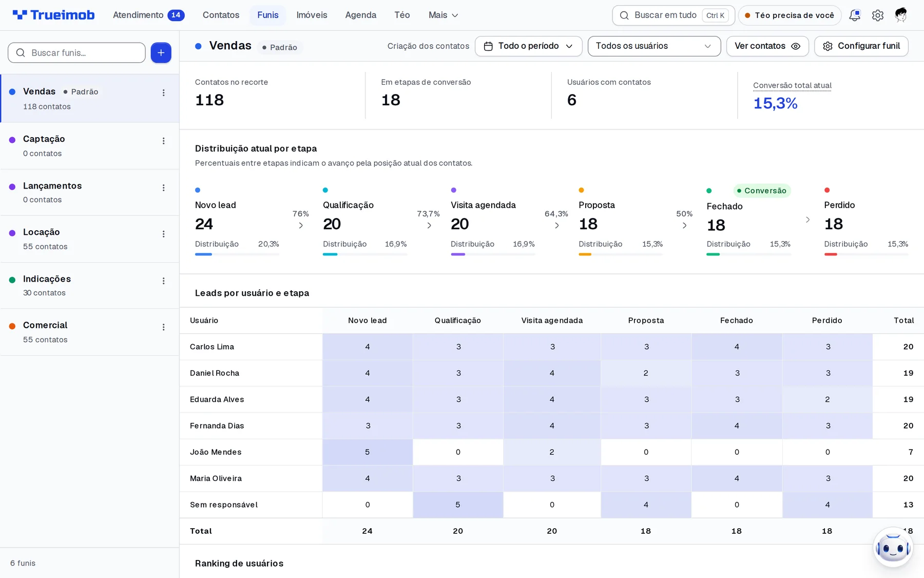This screenshot has width=924, height=578.
Task: Open the Téo tab
Action: click(402, 15)
